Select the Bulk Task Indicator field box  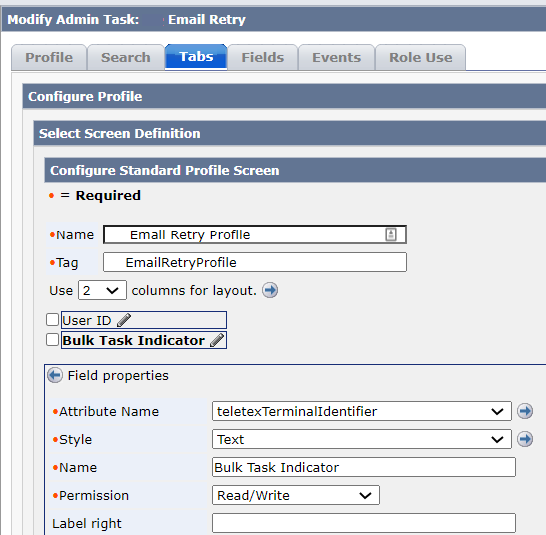[x=144, y=340]
